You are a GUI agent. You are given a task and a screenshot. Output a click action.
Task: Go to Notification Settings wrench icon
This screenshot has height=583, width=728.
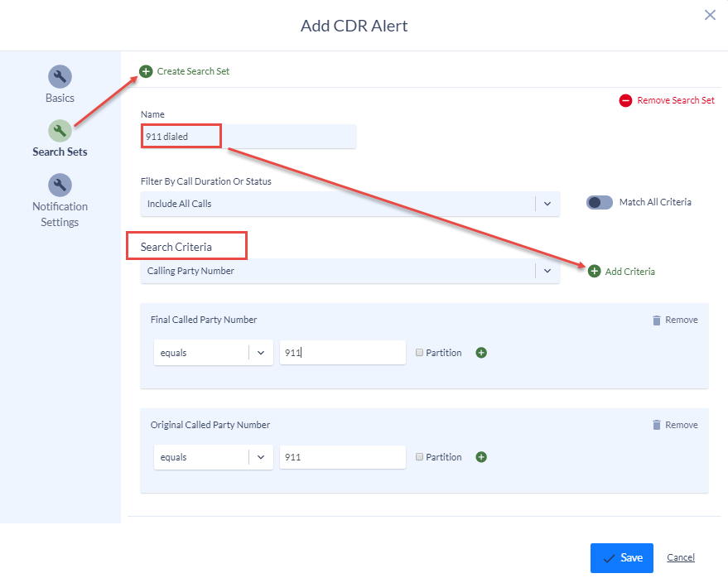point(60,185)
